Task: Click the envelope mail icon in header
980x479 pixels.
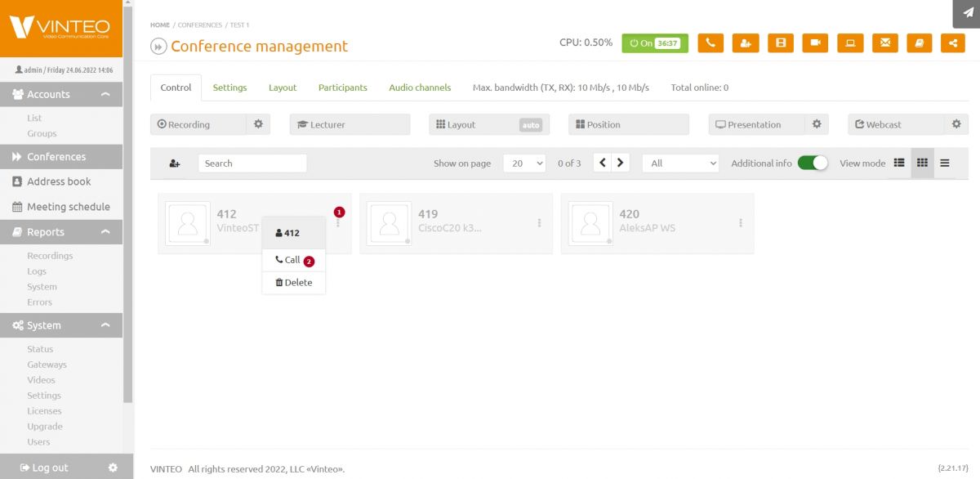Action: [884, 43]
